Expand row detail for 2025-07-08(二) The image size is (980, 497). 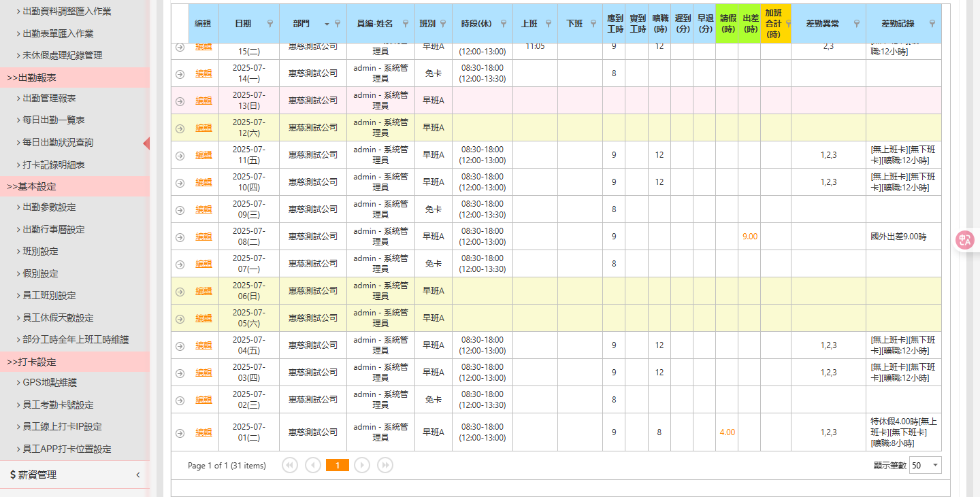180,237
